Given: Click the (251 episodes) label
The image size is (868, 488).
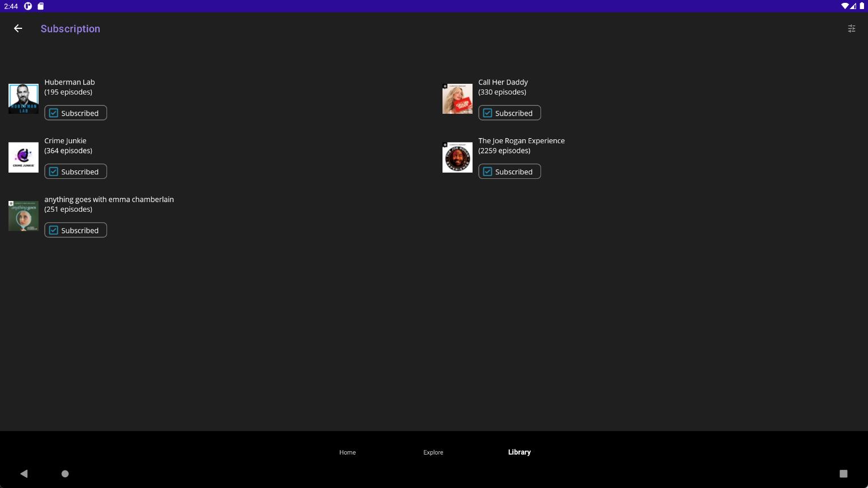Looking at the screenshot, I should pyautogui.click(x=69, y=209).
